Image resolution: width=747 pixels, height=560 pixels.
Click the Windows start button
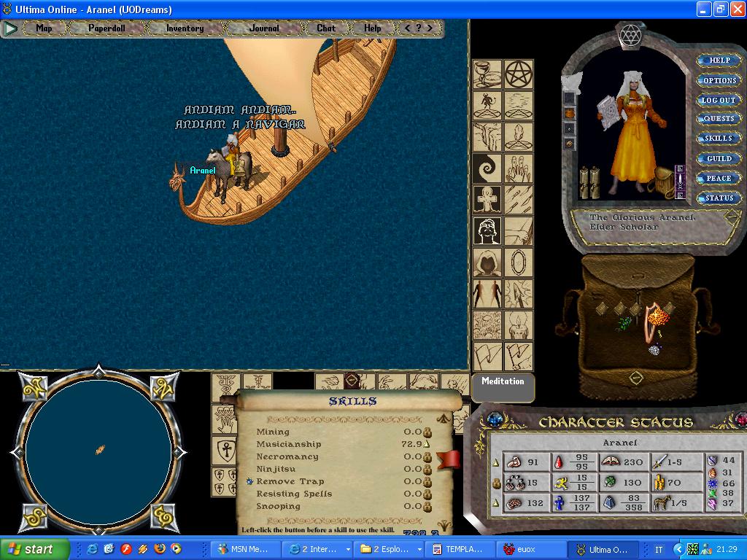point(34,549)
